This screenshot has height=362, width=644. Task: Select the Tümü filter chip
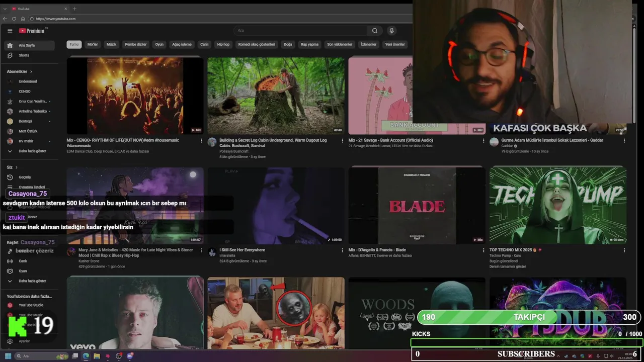pos(74,44)
